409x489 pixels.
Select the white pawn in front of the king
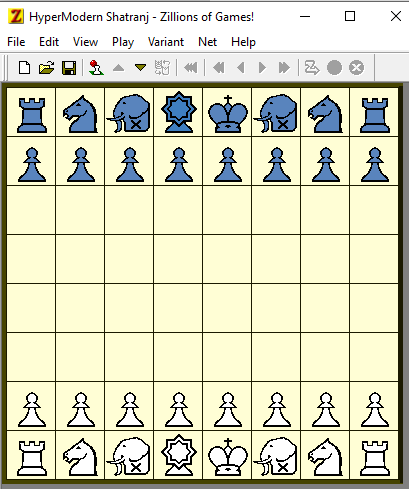(228, 410)
